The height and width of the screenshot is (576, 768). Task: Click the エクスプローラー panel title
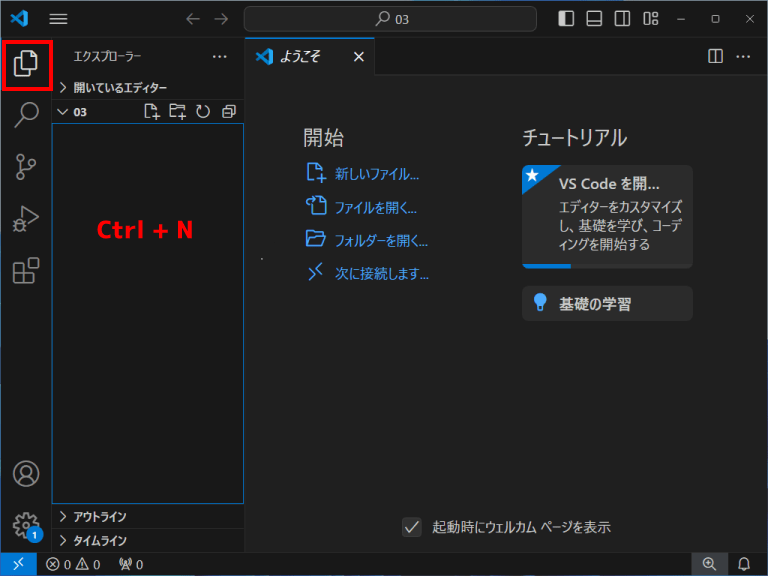tap(107, 57)
